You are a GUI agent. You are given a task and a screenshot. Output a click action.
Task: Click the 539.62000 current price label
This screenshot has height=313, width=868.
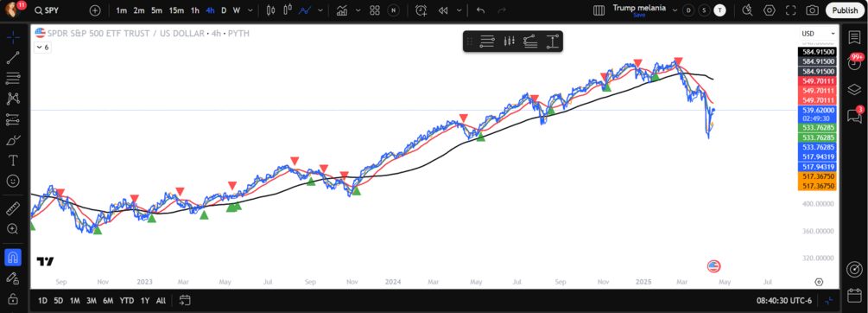[817, 111]
